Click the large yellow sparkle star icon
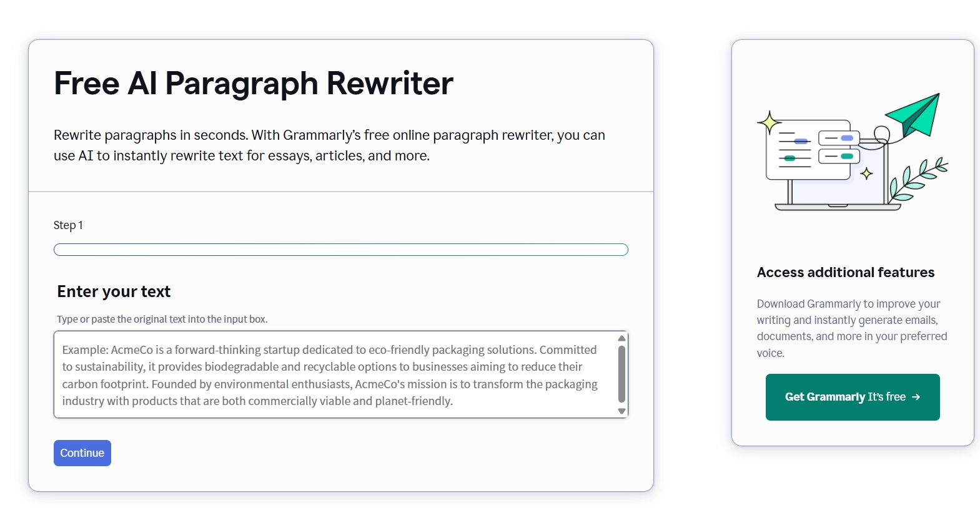This screenshot has height=508, width=980. pyautogui.click(x=770, y=122)
